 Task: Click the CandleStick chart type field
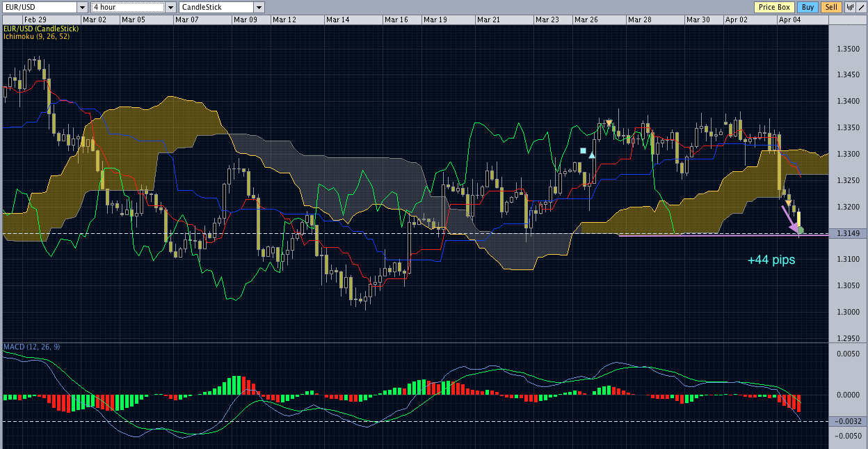tap(216, 7)
